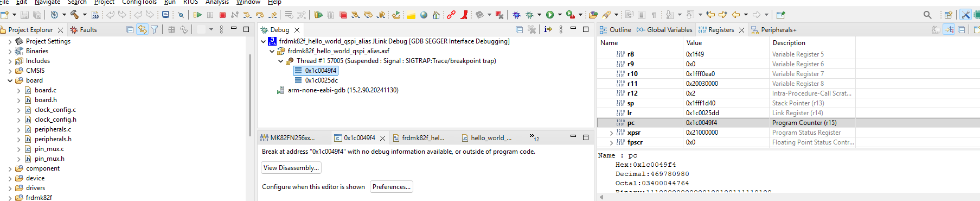Viewport: 980px width, 201px height.
Task: Select the 0x1c0025dc stack frame
Action: pos(321,80)
